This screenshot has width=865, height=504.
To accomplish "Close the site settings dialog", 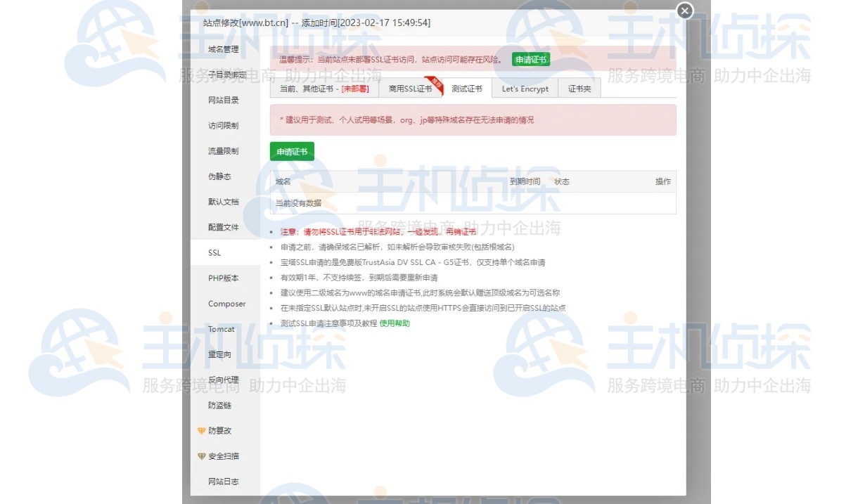I will [684, 11].
